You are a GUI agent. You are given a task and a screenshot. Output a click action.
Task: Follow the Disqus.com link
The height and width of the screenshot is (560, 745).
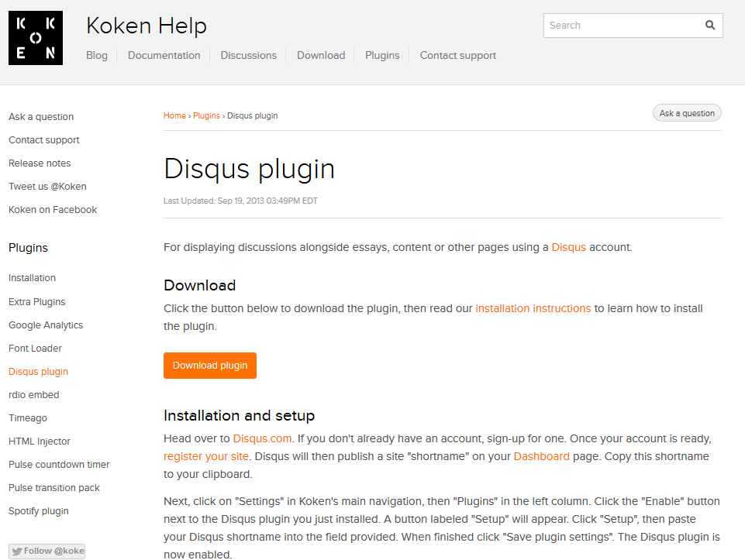[262, 438]
